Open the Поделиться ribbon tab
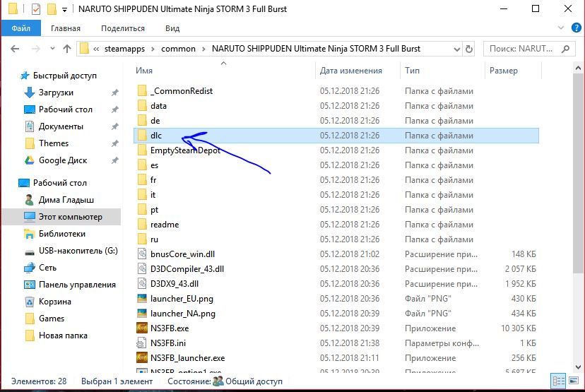This screenshot has width=585, height=392. (123, 28)
